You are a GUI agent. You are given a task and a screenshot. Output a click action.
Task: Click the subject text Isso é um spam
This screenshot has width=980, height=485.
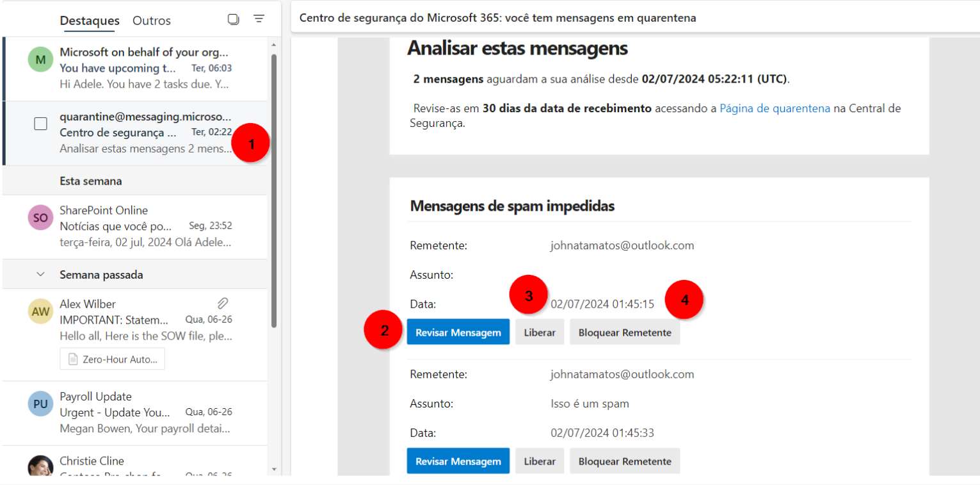pos(590,404)
